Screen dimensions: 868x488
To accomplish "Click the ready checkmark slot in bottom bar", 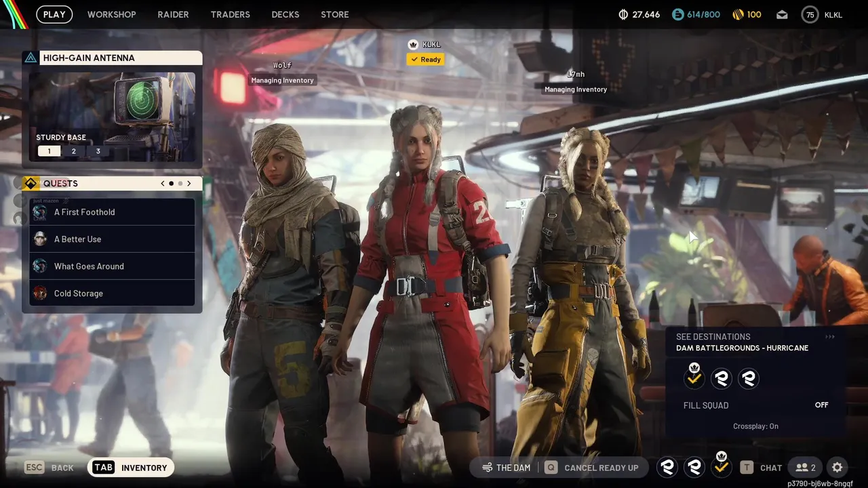I will (722, 467).
